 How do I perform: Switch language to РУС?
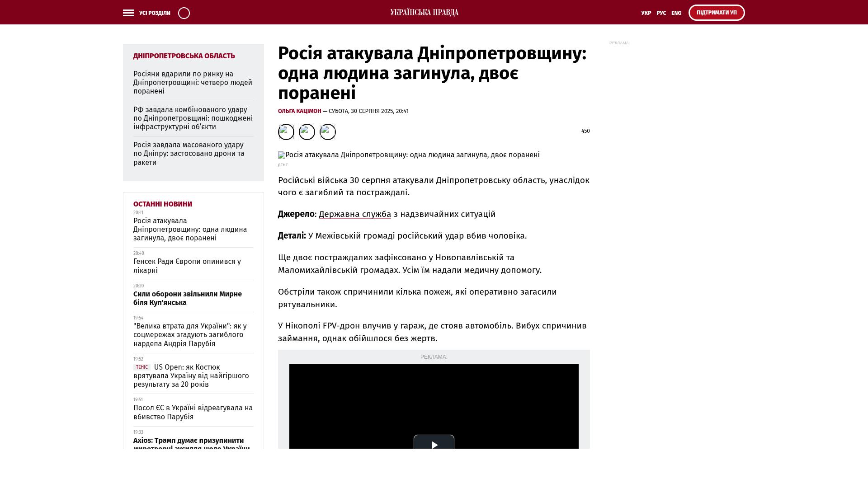(661, 13)
